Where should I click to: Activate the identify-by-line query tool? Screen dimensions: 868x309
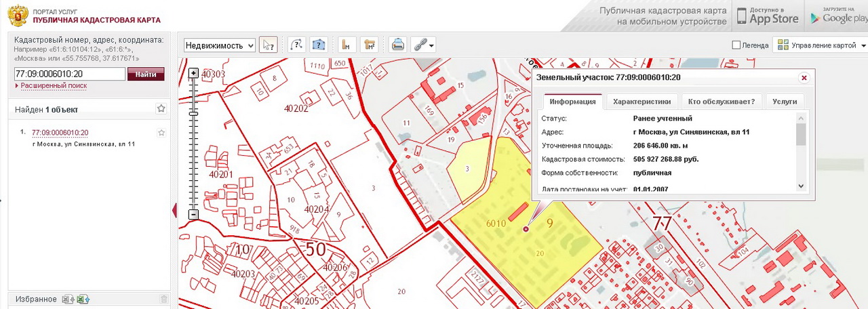[296, 45]
